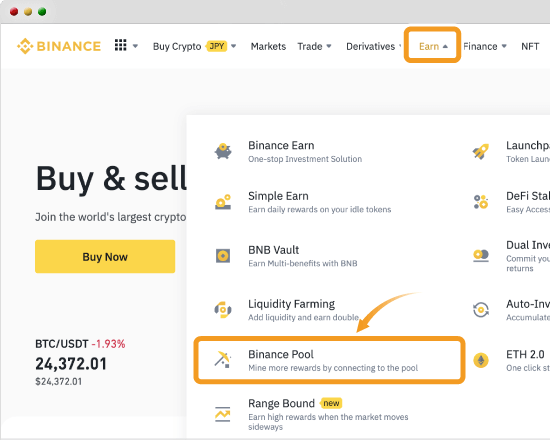Viewport: 550px width, 440px height.
Task: Click the Buy Now button
Action: pyautogui.click(x=105, y=256)
